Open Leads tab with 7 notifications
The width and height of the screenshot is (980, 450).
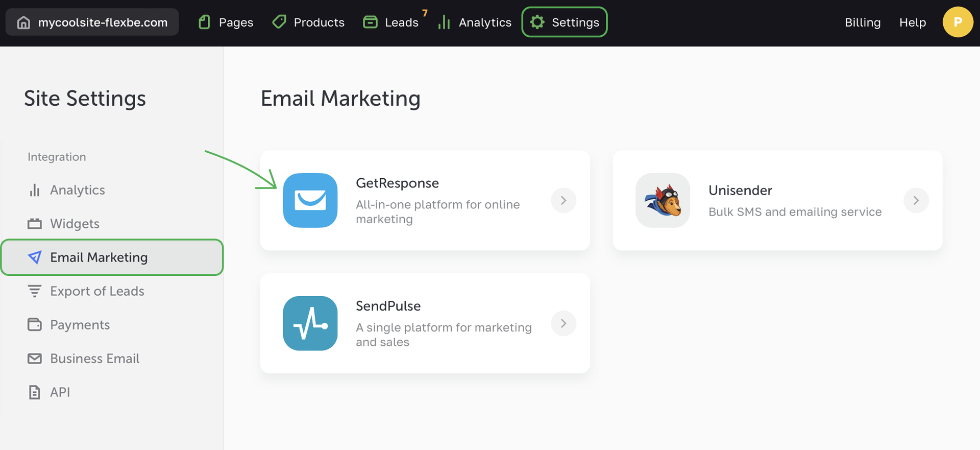391,22
